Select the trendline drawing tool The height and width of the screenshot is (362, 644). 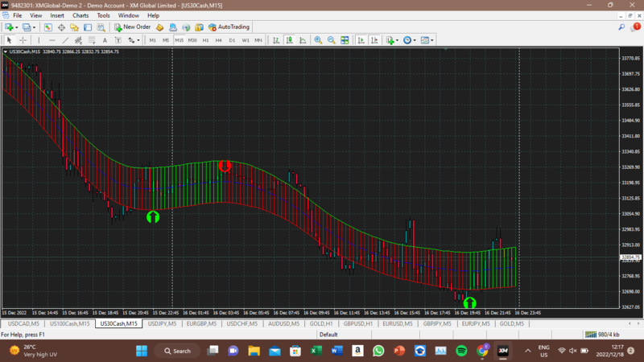coord(65,40)
